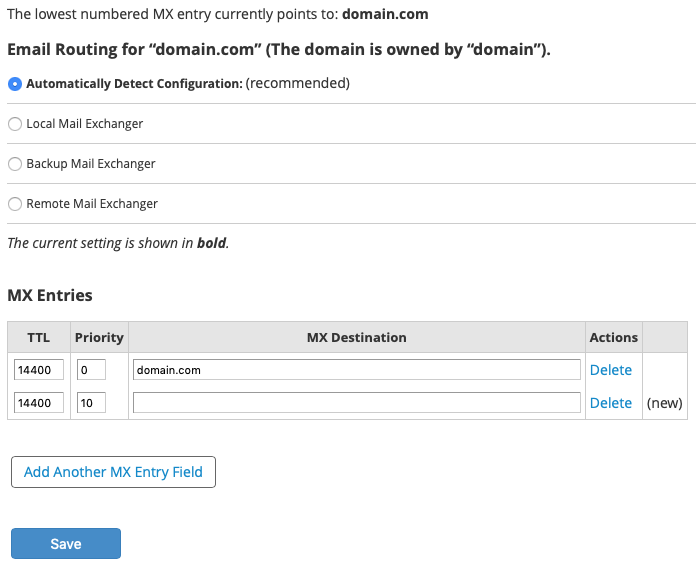Screen dimensions: 696x577
Task: Click the Priority column header
Action: (x=99, y=338)
